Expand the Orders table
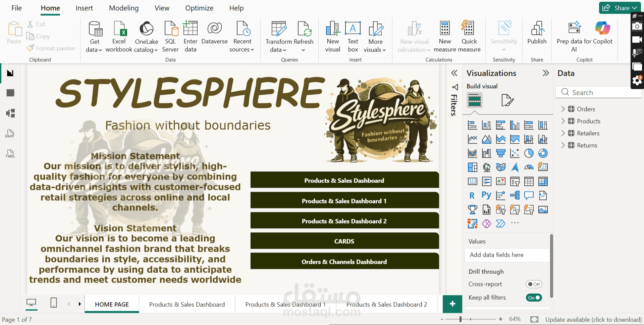This screenshot has height=325, width=644. click(x=563, y=109)
